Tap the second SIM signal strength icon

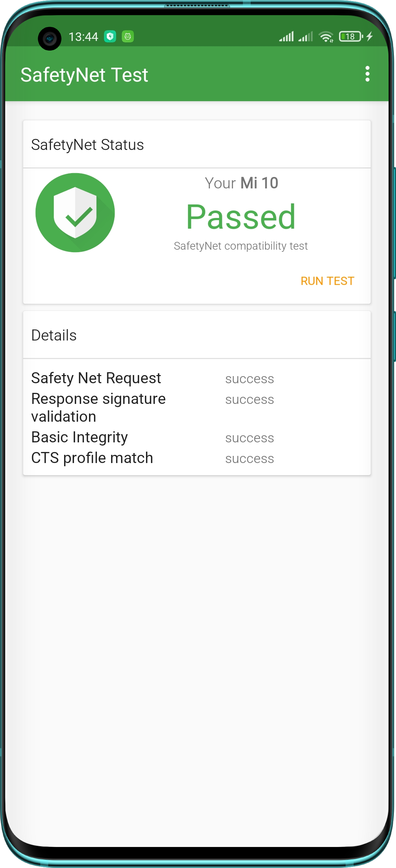pyautogui.click(x=306, y=36)
